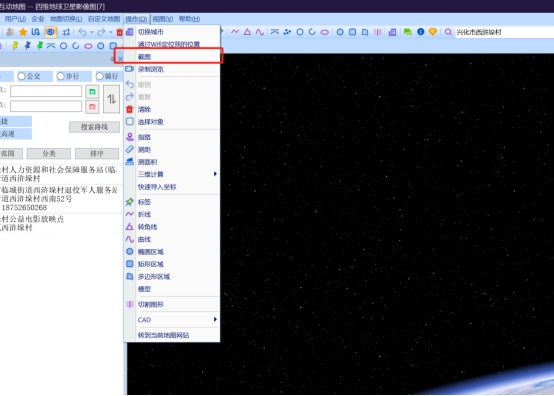554x396 pixels.
Task: Click the route path icon beside the star
Action: coord(36,32)
